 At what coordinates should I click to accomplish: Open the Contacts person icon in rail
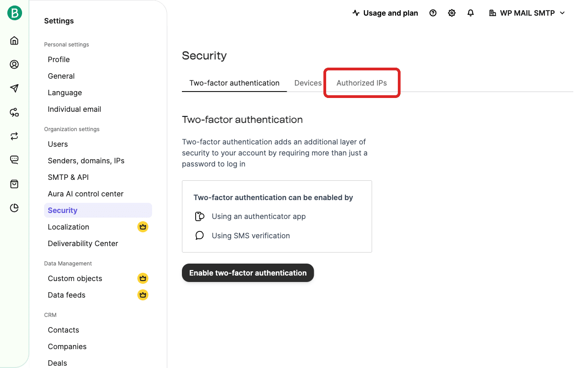pyautogui.click(x=14, y=64)
